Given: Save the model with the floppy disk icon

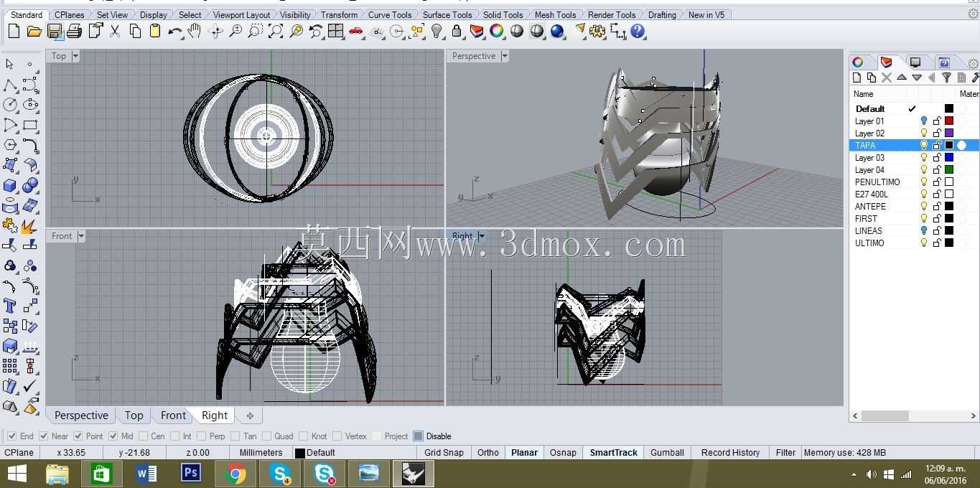Looking at the screenshot, I should (x=54, y=31).
